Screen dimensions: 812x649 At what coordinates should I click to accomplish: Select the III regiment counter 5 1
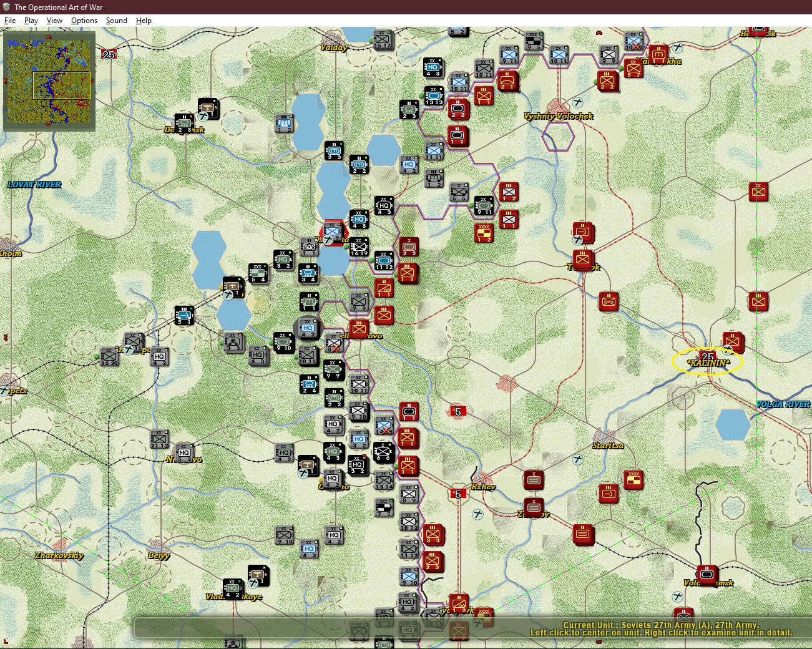tap(184, 315)
